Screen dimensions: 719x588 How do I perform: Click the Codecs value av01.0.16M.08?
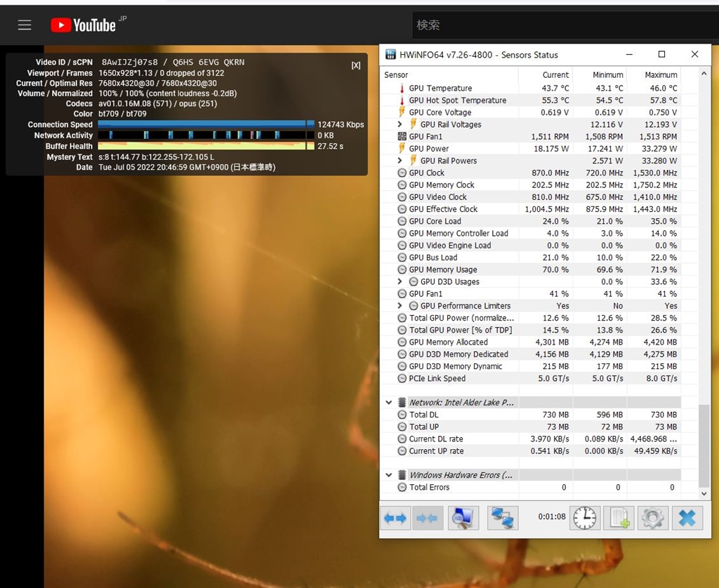pyautogui.click(x=125, y=104)
